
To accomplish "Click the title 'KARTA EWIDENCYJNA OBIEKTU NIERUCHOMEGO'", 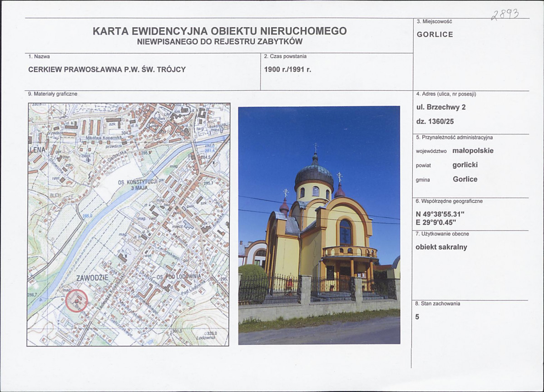I will [220, 31].
